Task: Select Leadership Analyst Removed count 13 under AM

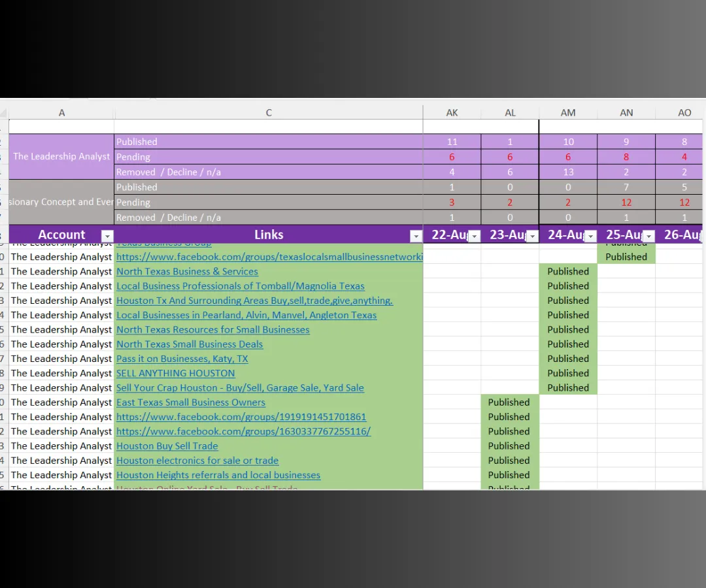Action: point(568,172)
